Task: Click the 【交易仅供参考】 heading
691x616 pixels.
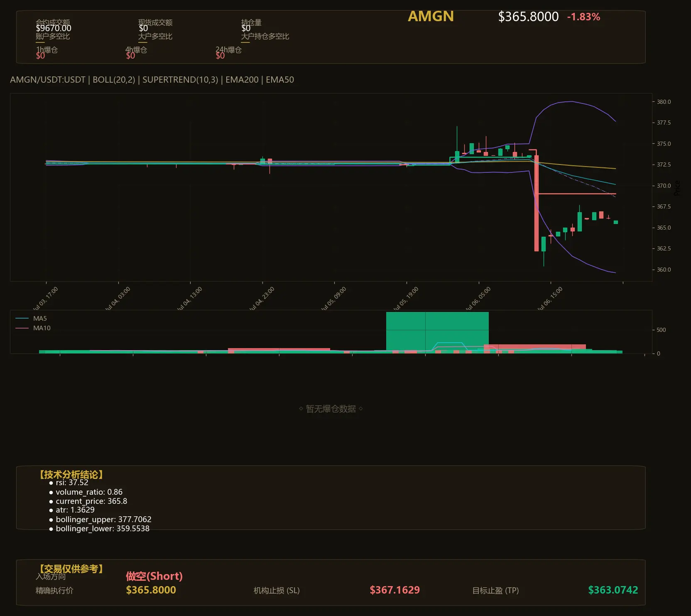Action: point(71,569)
